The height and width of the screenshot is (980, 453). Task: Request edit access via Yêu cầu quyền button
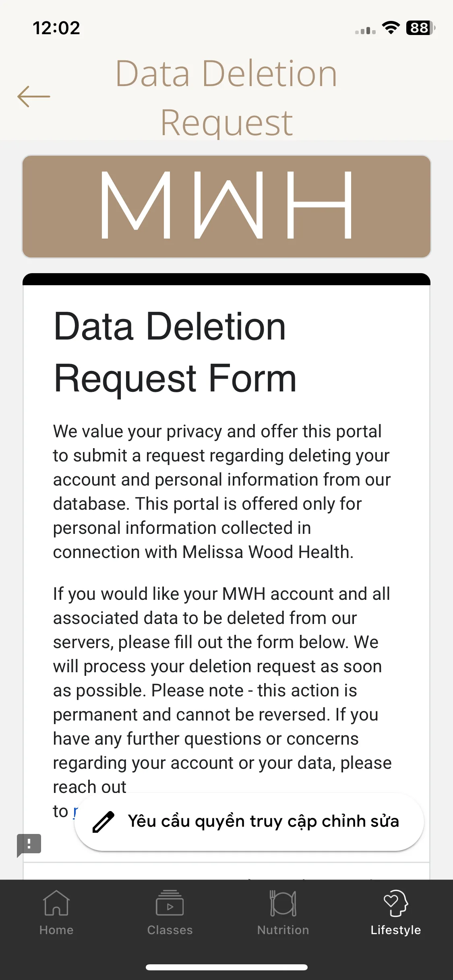pos(249,821)
